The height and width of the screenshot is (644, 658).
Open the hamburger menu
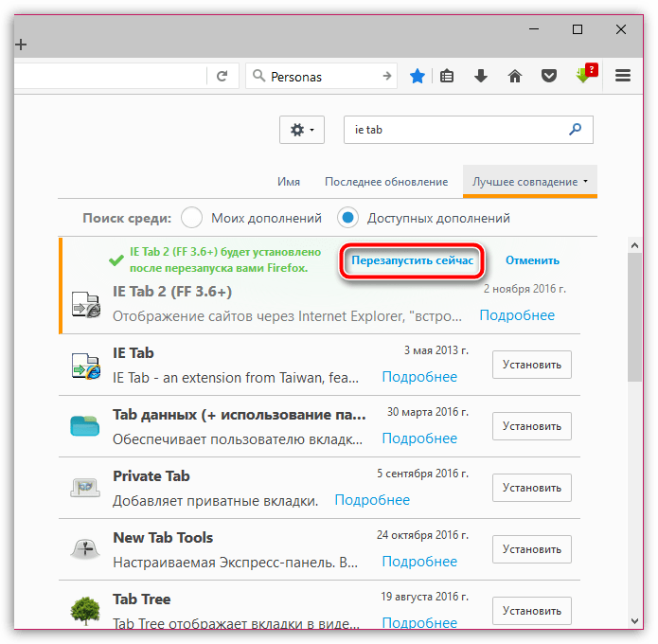(623, 76)
